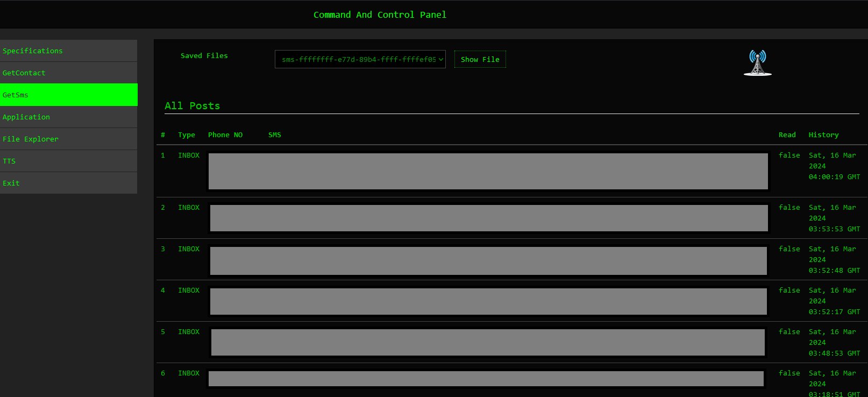Click the false read value in row 6
Viewport: 868px width, 397px height.
pyautogui.click(x=789, y=373)
